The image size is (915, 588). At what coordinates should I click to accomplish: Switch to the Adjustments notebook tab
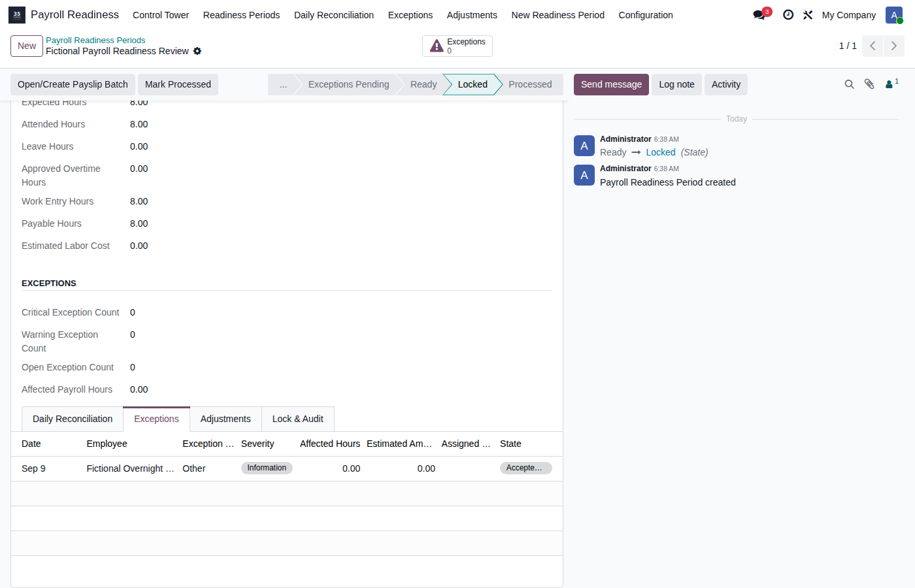coord(225,419)
